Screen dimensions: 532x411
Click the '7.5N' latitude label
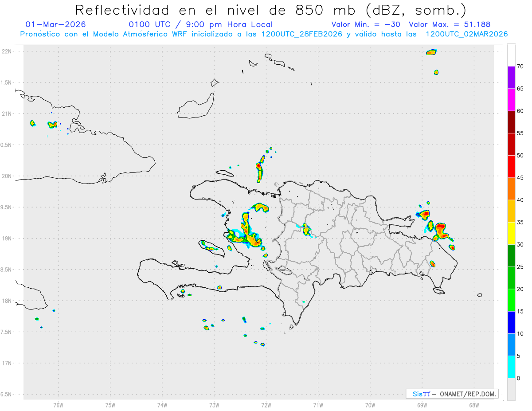click(7, 332)
